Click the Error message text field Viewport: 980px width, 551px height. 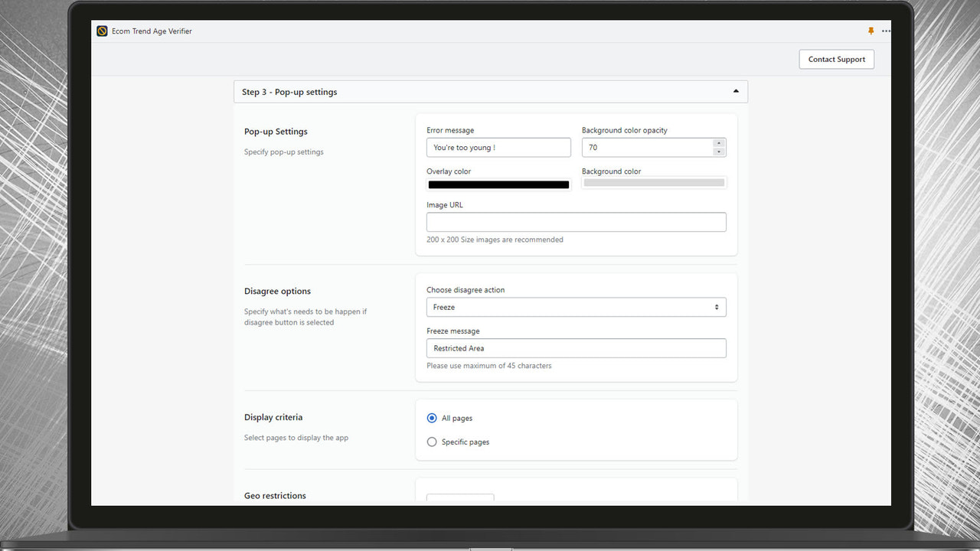click(498, 147)
